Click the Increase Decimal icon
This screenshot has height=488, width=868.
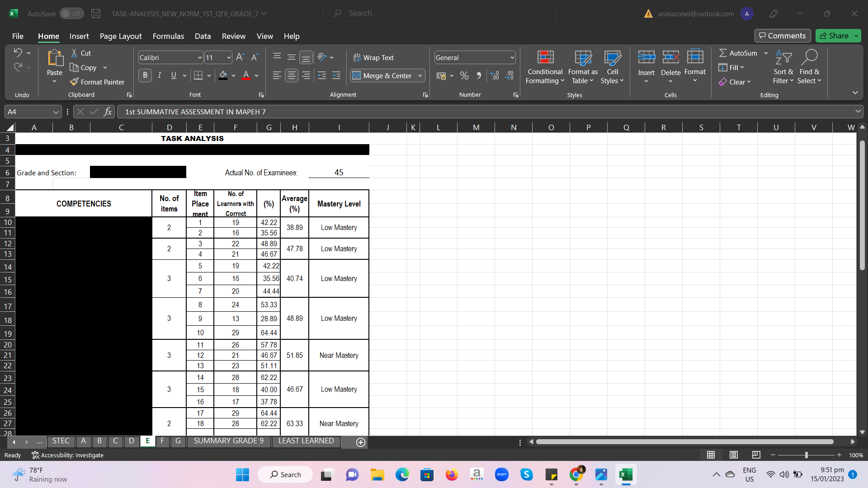[495, 75]
